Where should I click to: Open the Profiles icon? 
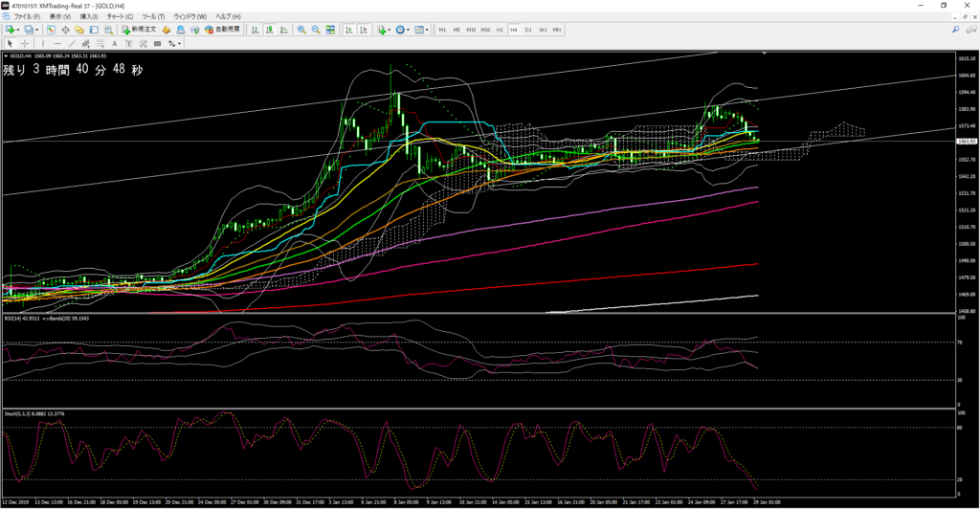pyautogui.click(x=29, y=30)
